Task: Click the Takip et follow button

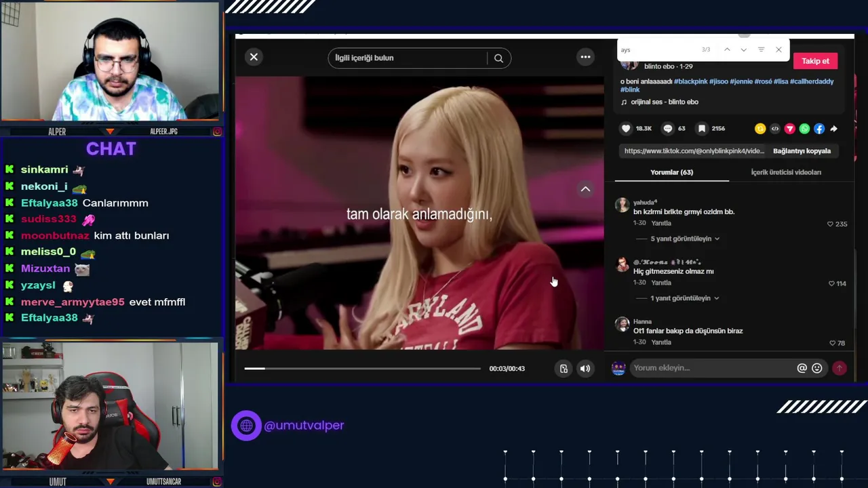Action: point(815,61)
